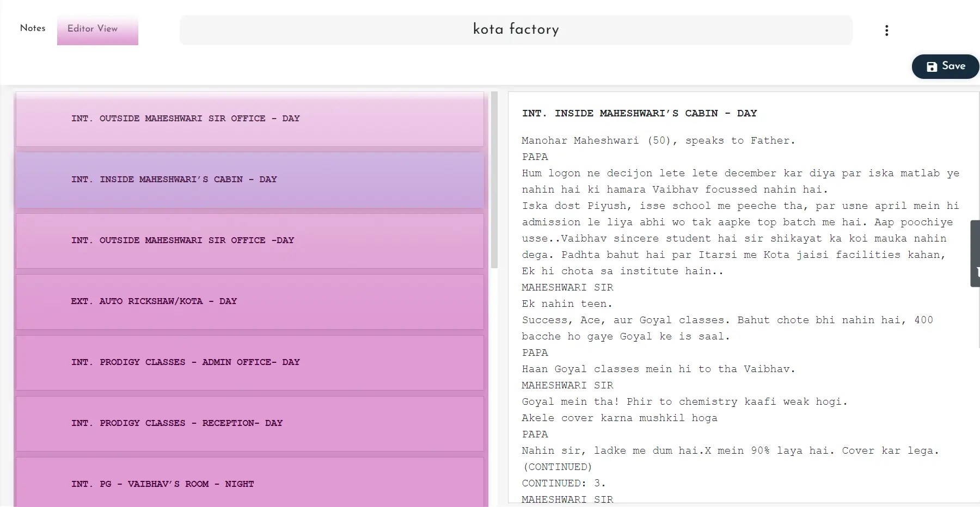Switch to the Editor View tab
Image resolution: width=980 pixels, height=507 pixels.
tap(97, 30)
